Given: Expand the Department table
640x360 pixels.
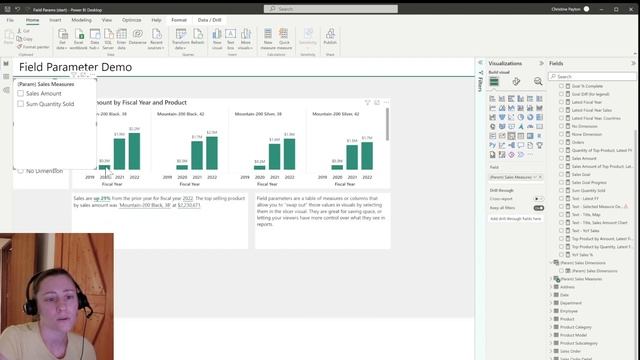Looking at the screenshot, I should click(x=551, y=303).
